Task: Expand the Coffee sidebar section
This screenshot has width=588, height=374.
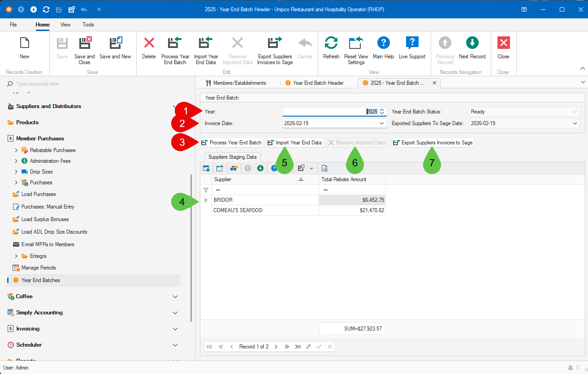Action: coord(175,296)
